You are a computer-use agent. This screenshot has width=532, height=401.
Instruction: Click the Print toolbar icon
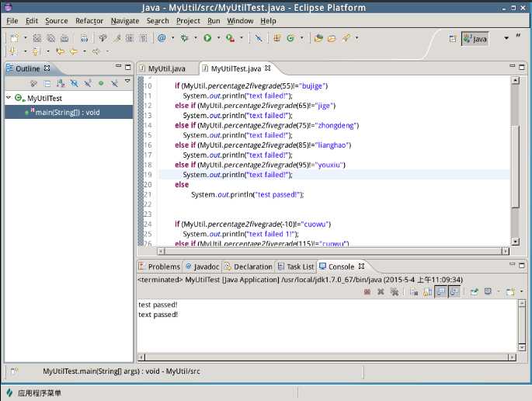(x=64, y=38)
